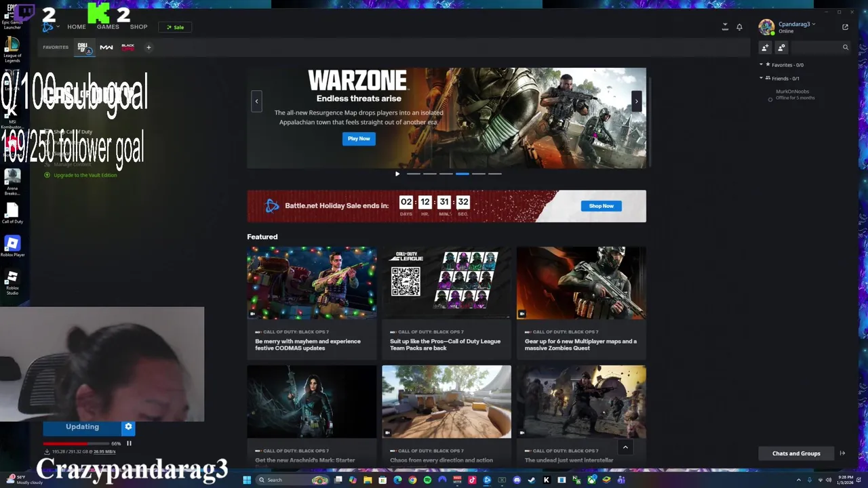Image resolution: width=868 pixels, height=488 pixels.
Task: Show next banner with right arrow
Action: click(636, 102)
